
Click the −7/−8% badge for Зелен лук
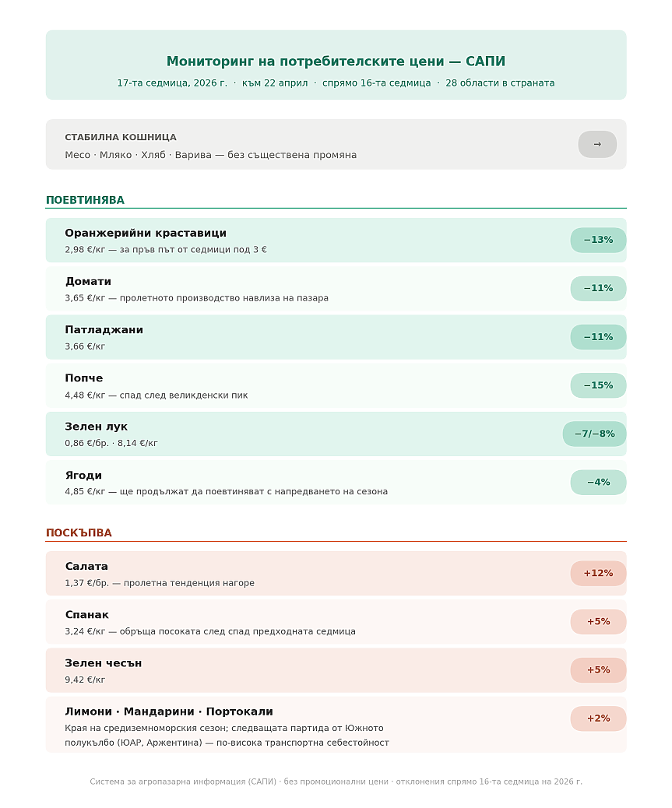[x=594, y=434]
